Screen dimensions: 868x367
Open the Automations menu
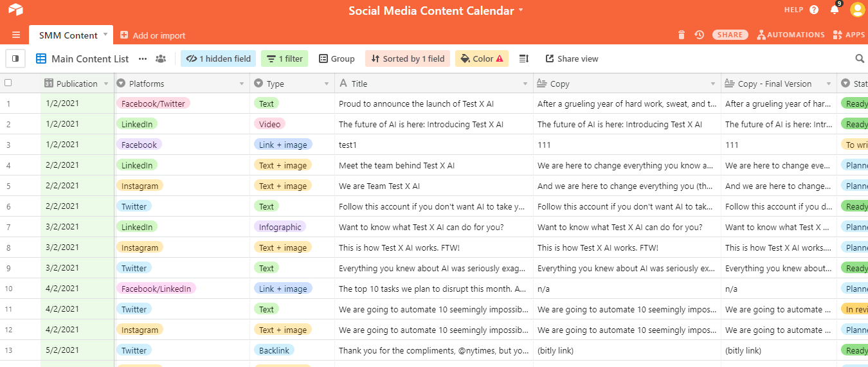791,35
